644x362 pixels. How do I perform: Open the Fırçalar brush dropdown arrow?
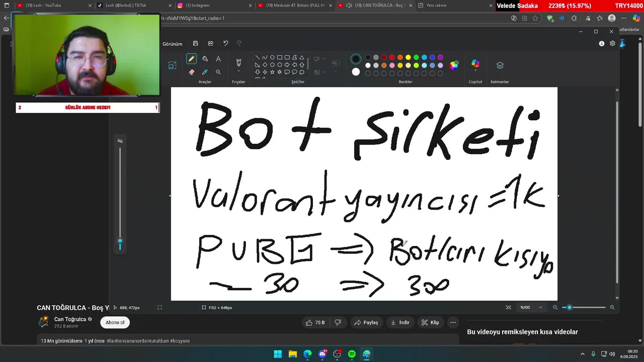238,71
